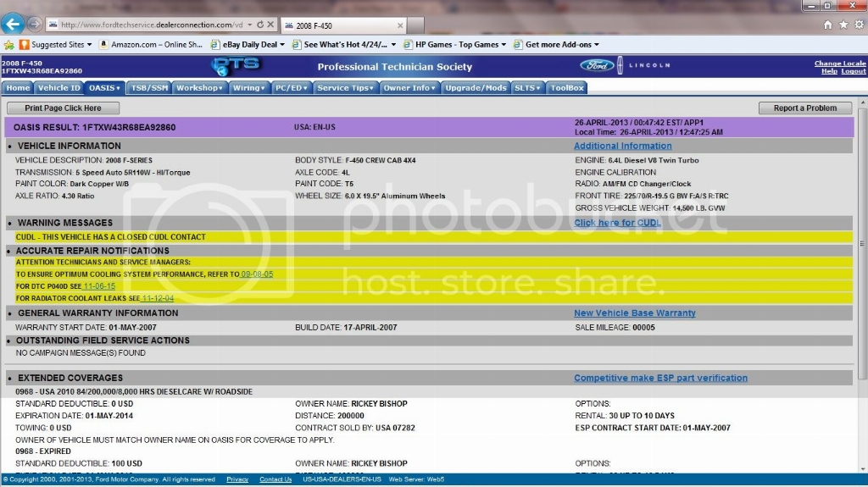This screenshot has width=868, height=487.
Task: Open the ToolBox tab
Action: pos(567,88)
